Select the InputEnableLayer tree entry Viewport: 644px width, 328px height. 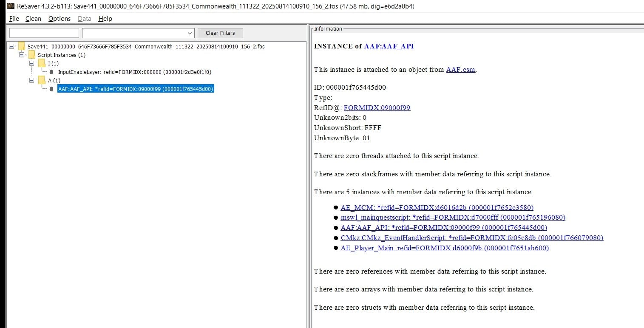click(134, 72)
